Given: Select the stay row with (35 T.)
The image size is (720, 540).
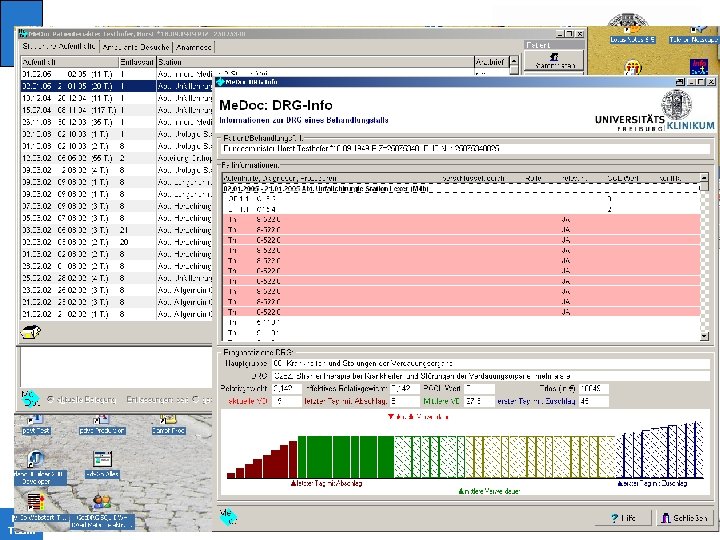Looking at the screenshot, I should point(117,122).
